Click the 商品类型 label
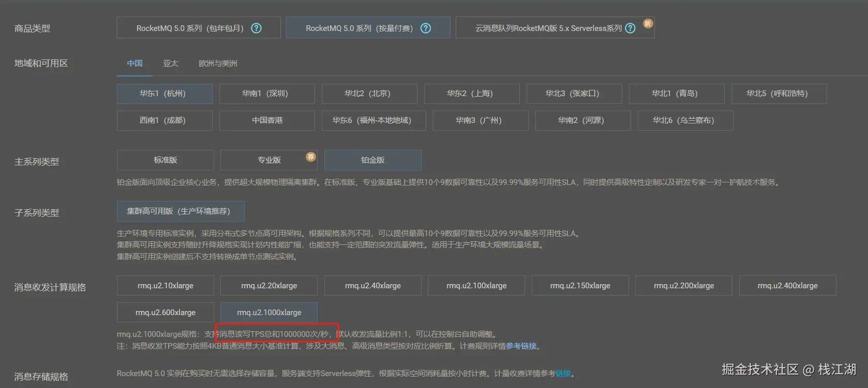 click(32, 28)
